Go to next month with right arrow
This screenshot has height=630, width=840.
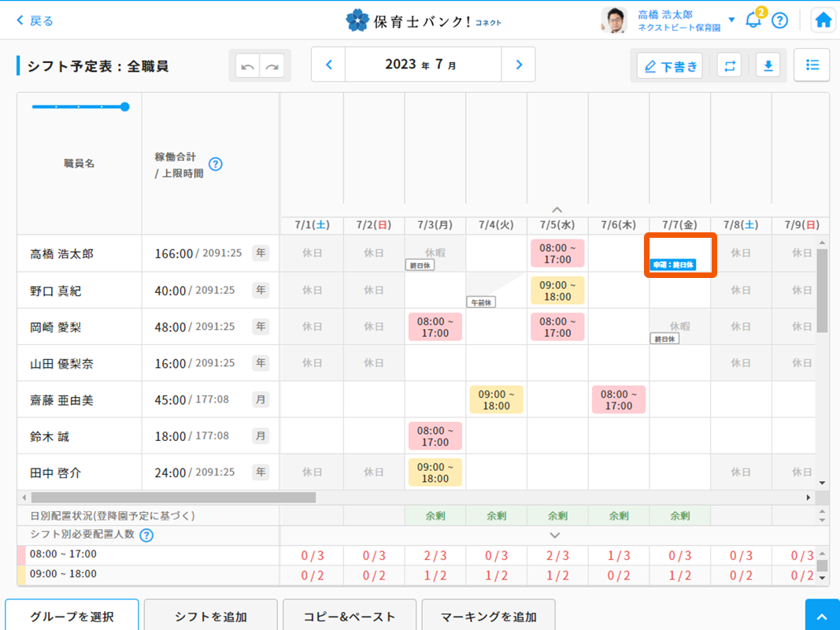pos(519,65)
